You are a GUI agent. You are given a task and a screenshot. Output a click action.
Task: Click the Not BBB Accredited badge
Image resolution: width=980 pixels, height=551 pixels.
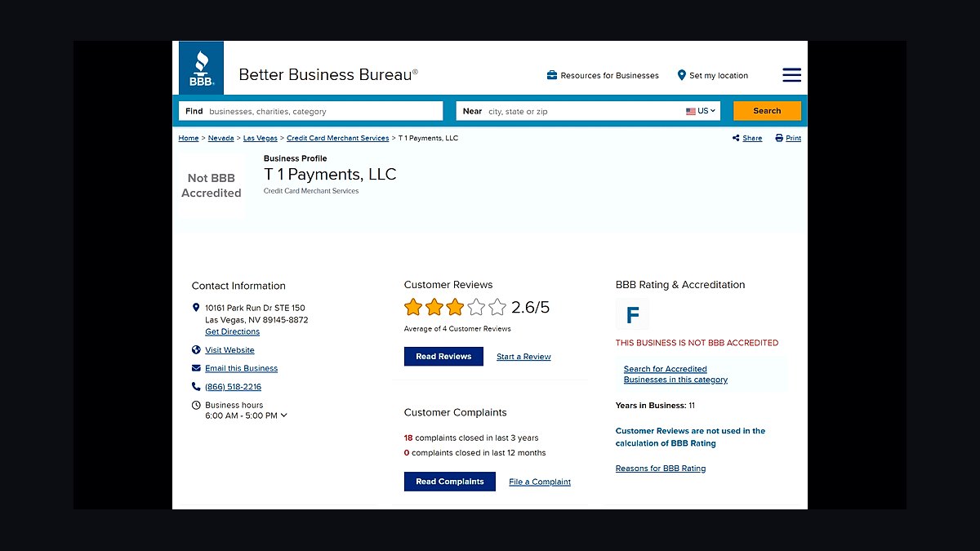[x=212, y=185]
